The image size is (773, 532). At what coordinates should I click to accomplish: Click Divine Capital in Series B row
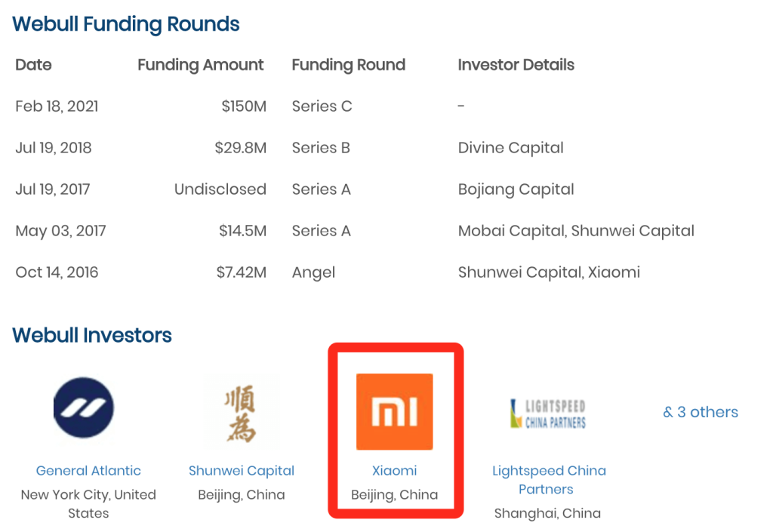point(511,148)
